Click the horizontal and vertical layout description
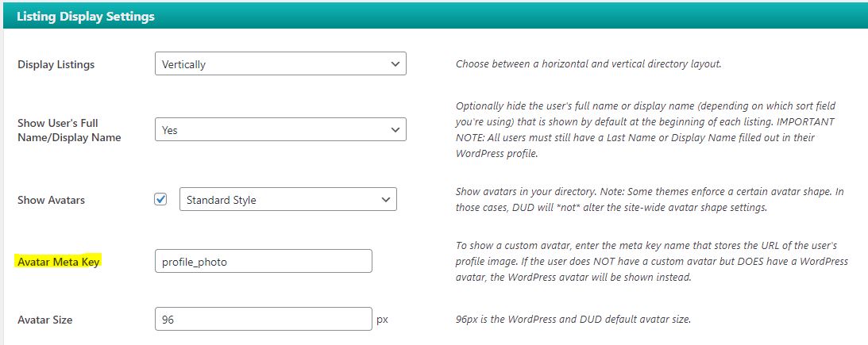Viewport: 868px width, 345px height. coord(588,64)
